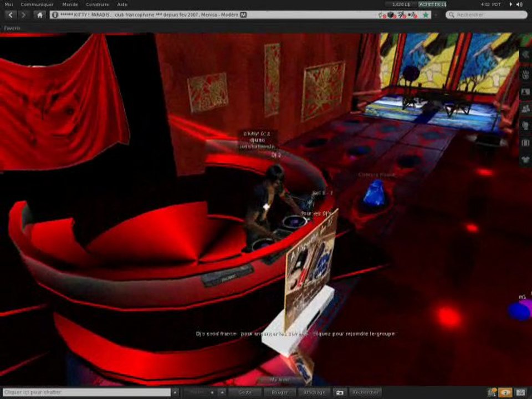Open the Construire menu
Screen dimensions: 532x399
coord(98,4)
